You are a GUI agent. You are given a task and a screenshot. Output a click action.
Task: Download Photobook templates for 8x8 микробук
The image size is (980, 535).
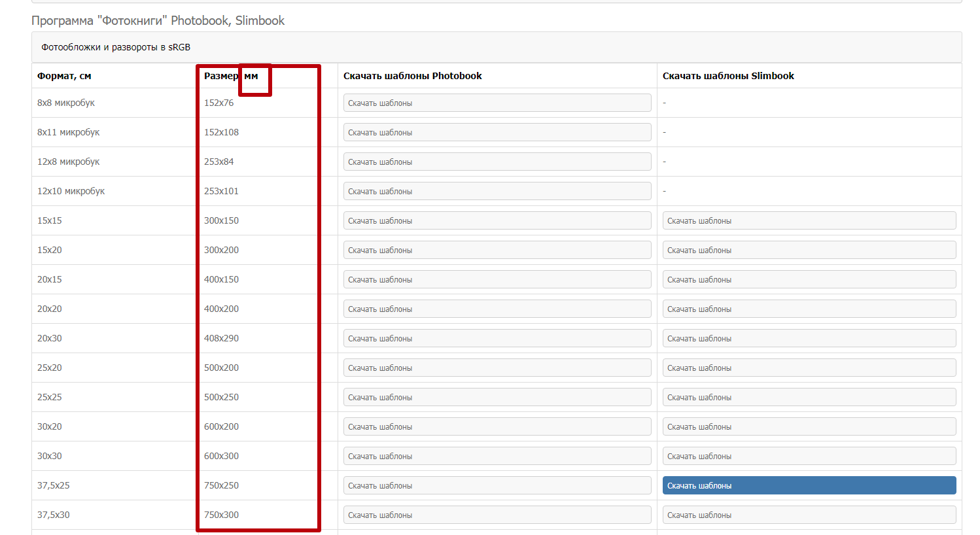tap(497, 103)
